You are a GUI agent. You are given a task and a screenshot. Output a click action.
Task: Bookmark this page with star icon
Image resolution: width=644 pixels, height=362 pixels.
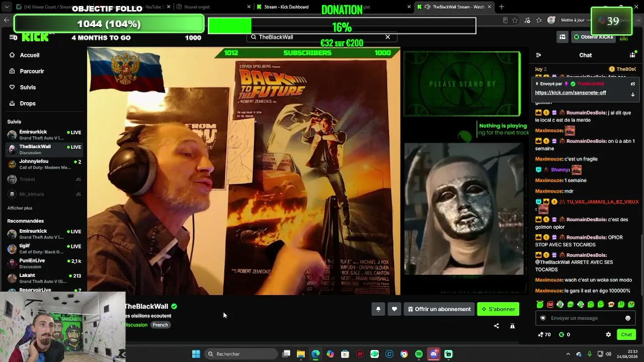tap(515, 20)
